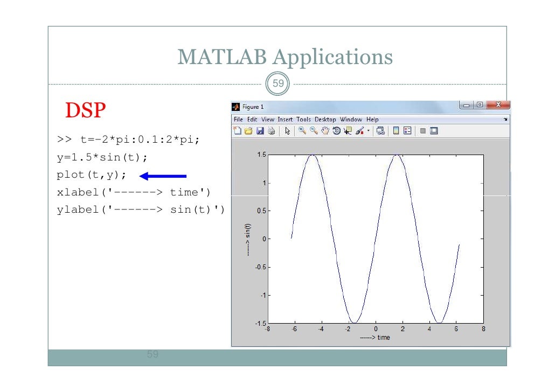Click the code line starting with ylabel
555x392 pixels.
(141, 209)
